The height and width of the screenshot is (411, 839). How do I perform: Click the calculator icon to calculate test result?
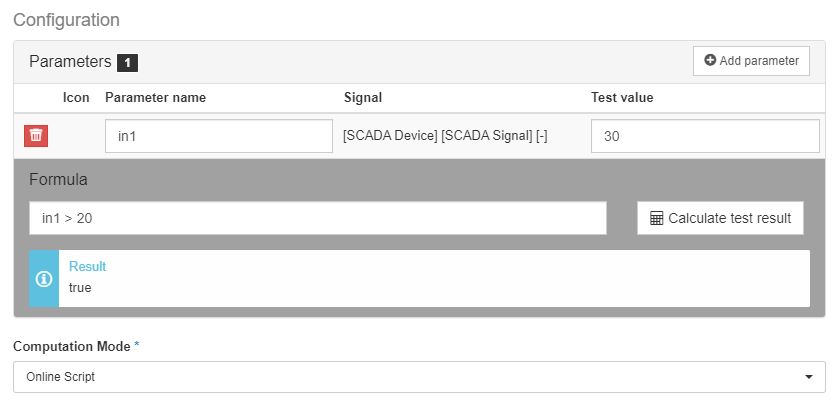(656, 218)
